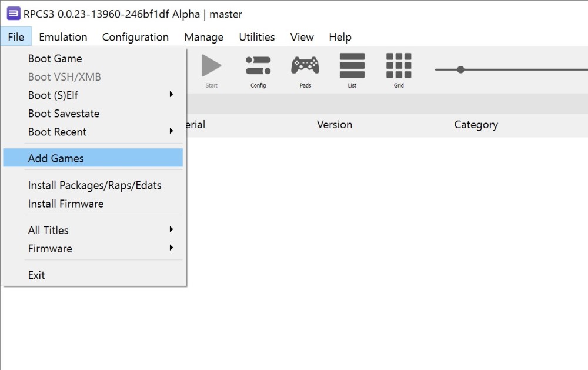Click the Start play icon in toolbar
588x370 pixels.
point(211,66)
